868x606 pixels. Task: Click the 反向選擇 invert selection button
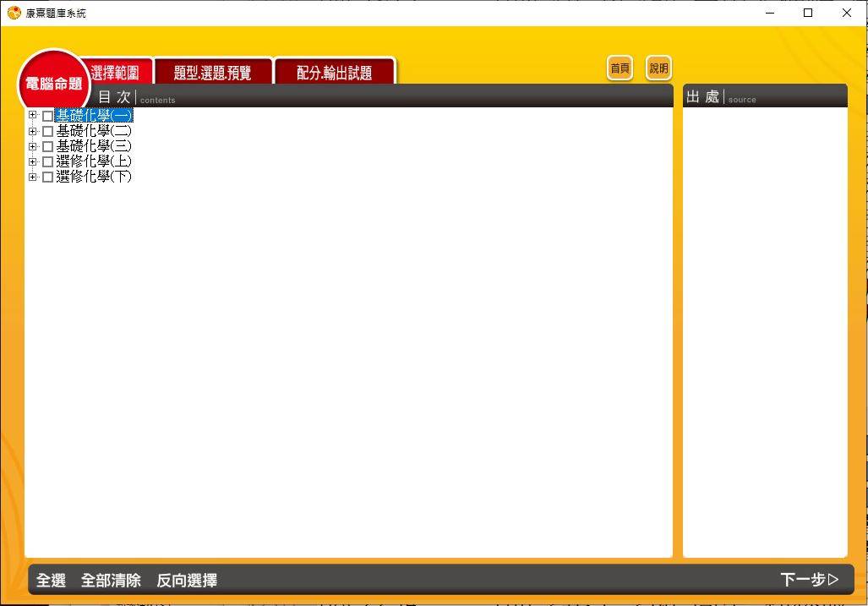coord(187,580)
